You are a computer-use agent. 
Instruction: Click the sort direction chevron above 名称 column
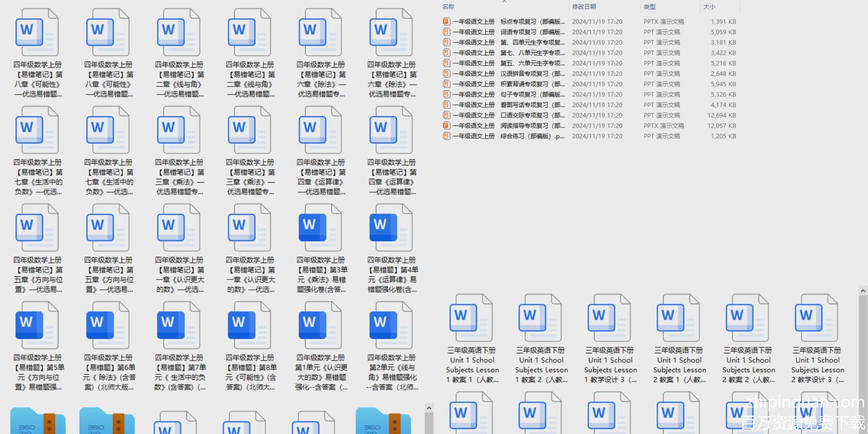504,2
